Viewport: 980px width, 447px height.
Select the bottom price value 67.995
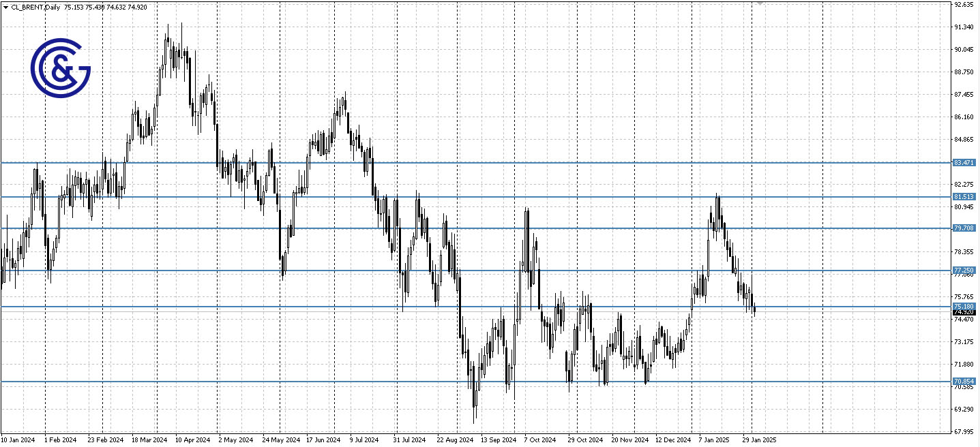coord(963,433)
